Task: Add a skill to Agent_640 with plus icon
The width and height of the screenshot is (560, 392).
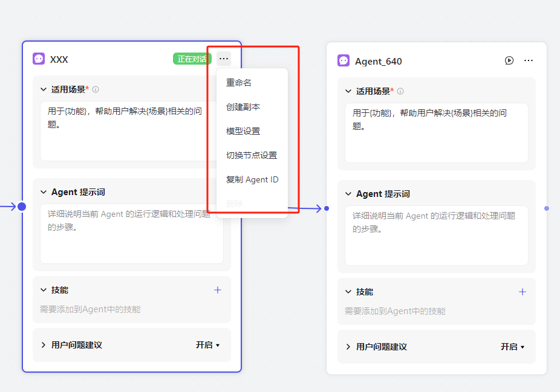Action: click(x=522, y=292)
